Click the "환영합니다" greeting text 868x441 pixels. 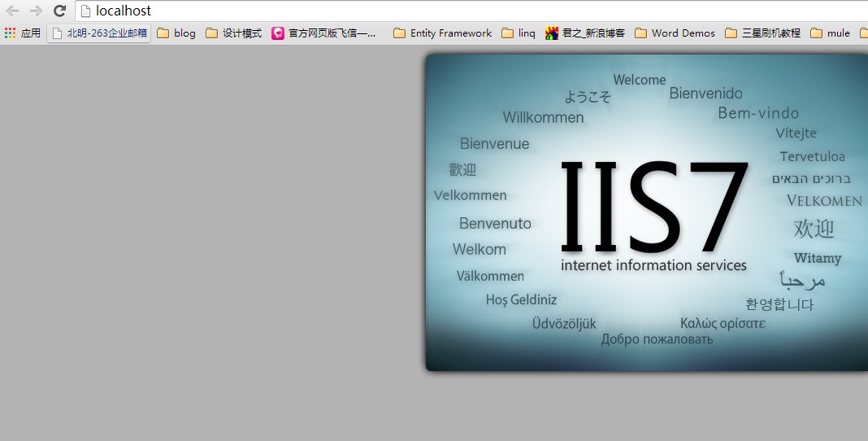point(779,304)
